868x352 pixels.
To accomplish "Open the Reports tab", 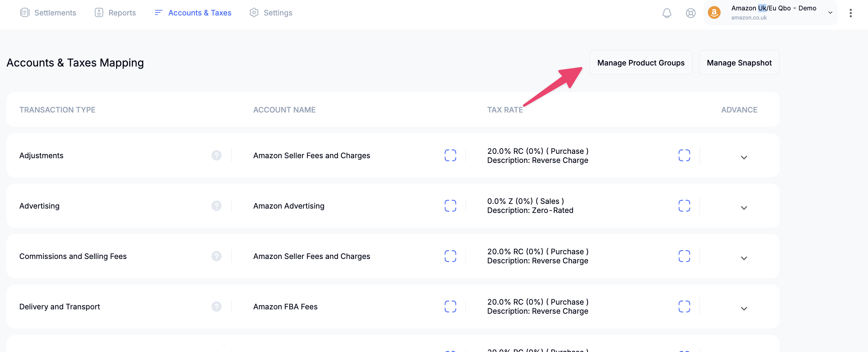I will pyautogui.click(x=115, y=13).
